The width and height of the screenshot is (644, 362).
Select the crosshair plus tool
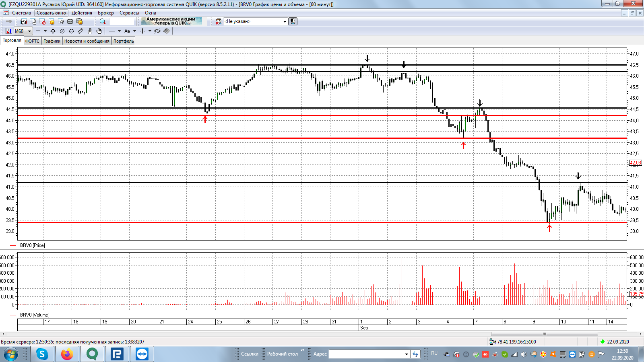point(38,31)
